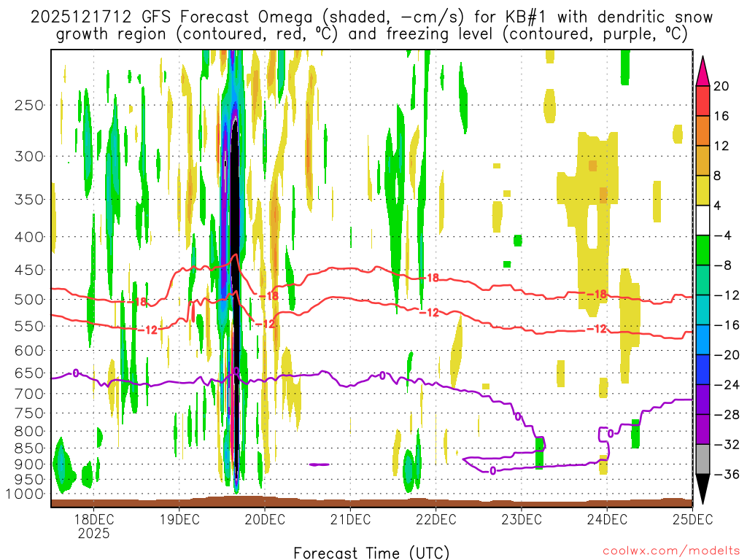The width and height of the screenshot is (747, 560).
Task: Click the 400 pressure level label
Action: pos(29,237)
